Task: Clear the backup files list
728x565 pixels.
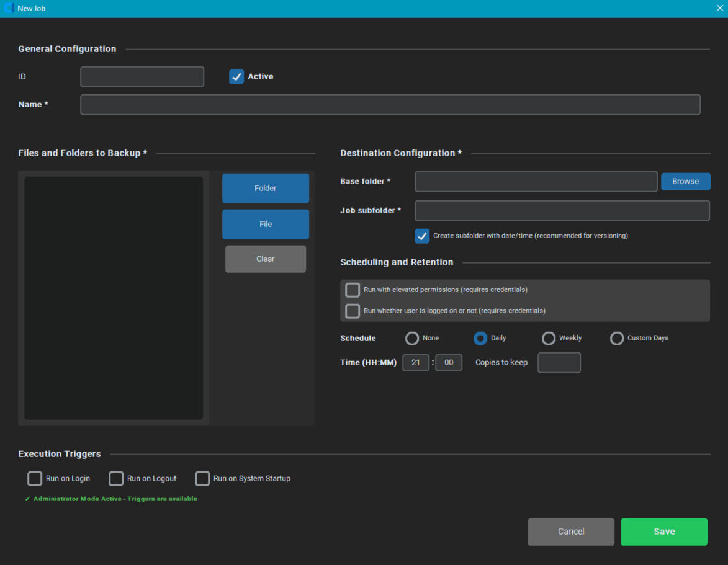Action: coord(265,259)
